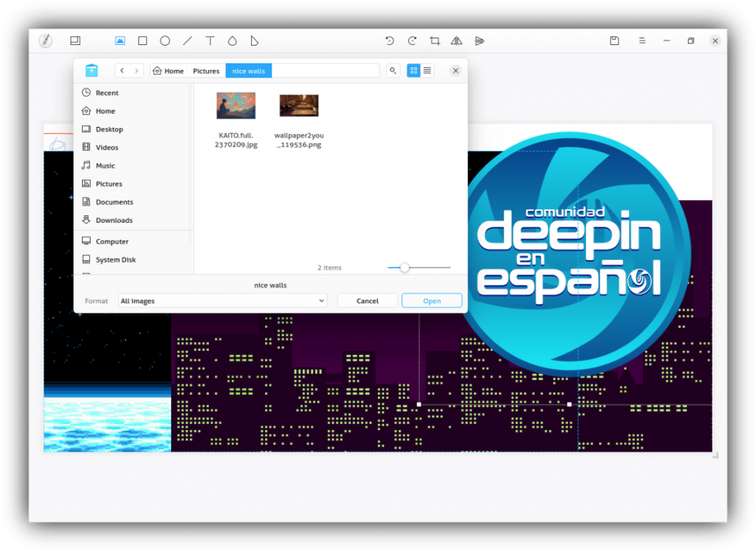Open Pictures in the sidebar
Image resolution: width=756 pixels, height=551 pixels.
(x=134, y=184)
